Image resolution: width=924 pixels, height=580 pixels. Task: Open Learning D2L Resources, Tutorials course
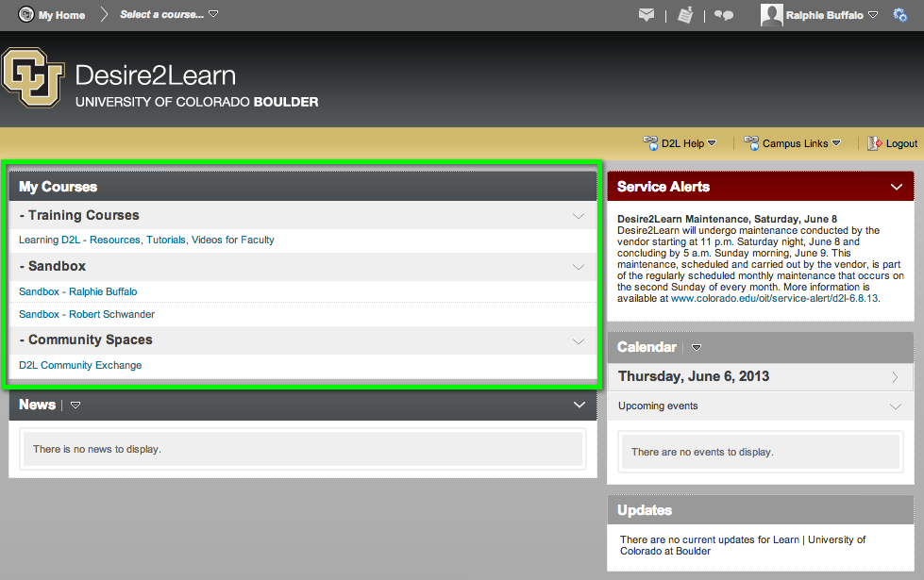146,240
